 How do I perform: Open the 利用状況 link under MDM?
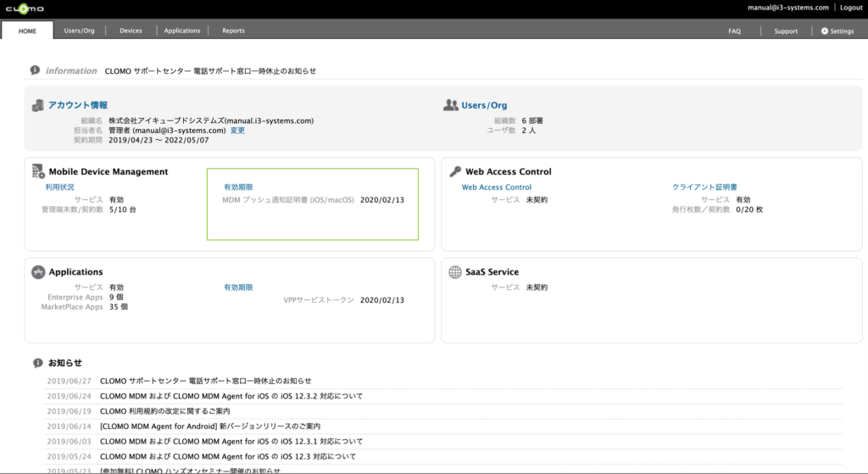click(x=60, y=187)
